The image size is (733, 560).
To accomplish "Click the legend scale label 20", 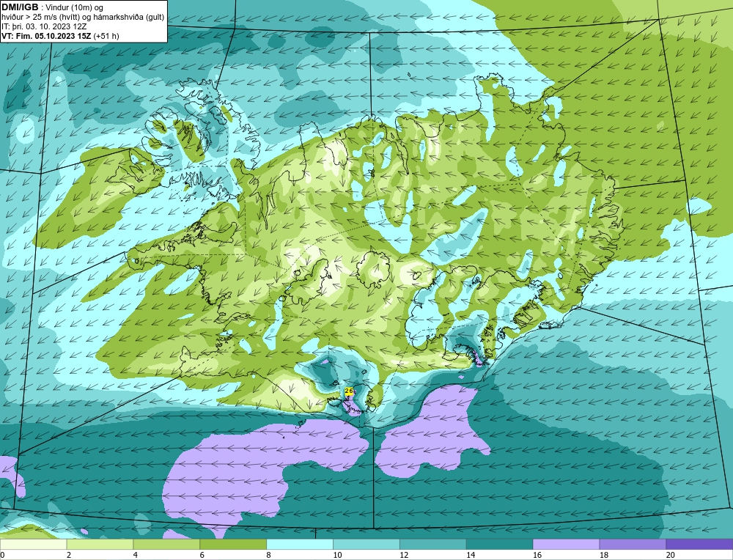I will [671, 555].
